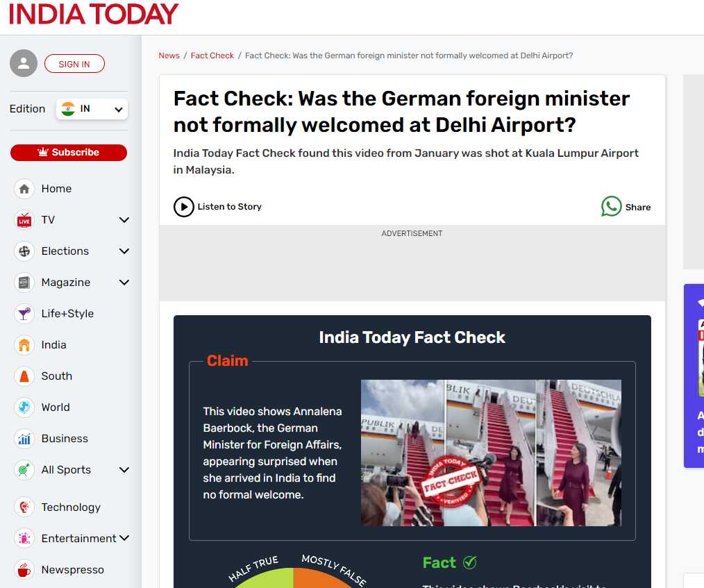Image resolution: width=704 pixels, height=588 pixels.
Task: Expand the All Sports menu chevron
Action: (124, 470)
